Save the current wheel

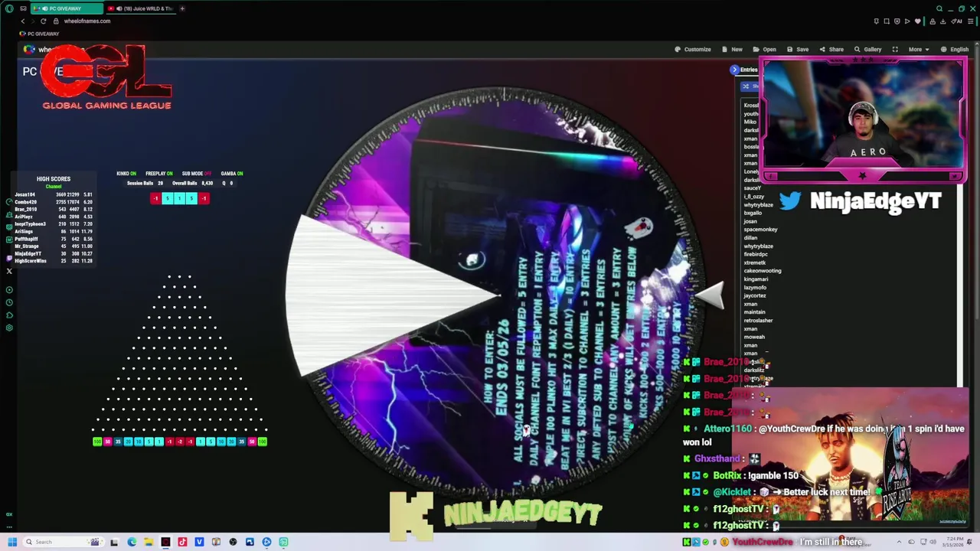797,49
